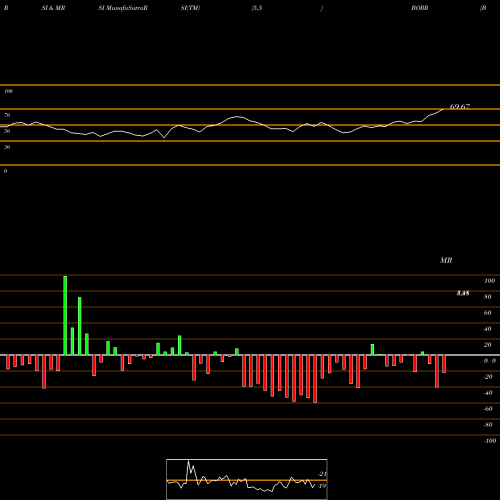Open the mini line chart thumbnail at the bottom
This screenshot has width=500, height=500.
tap(247, 479)
